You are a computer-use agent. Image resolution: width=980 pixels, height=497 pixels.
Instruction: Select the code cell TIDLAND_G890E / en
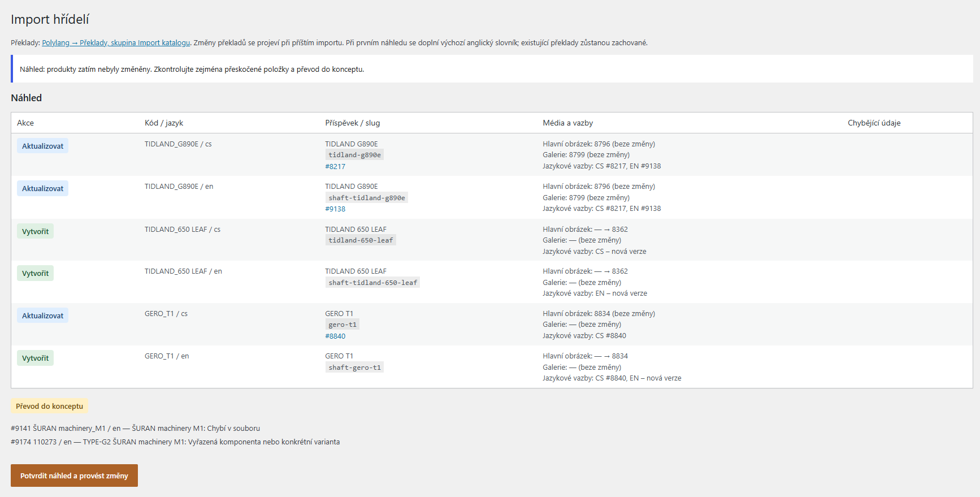[179, 187]
